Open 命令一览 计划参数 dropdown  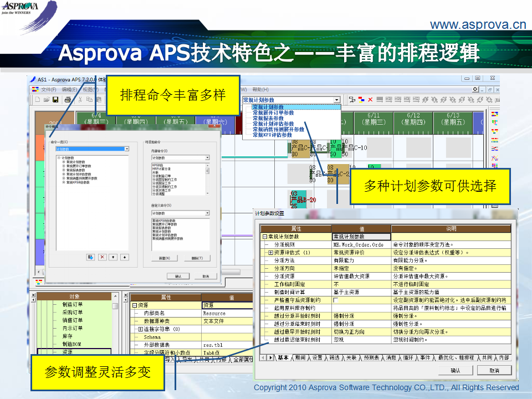[x=93, y=149]
